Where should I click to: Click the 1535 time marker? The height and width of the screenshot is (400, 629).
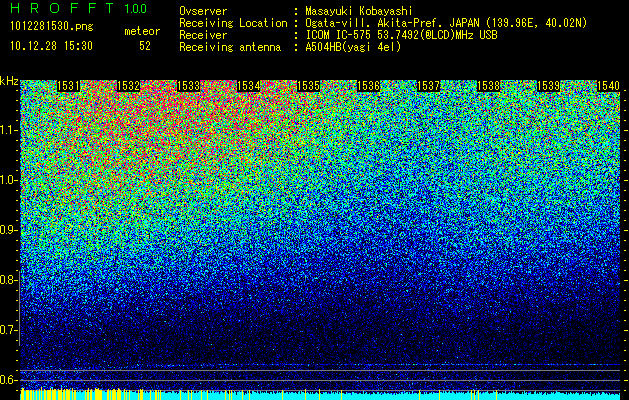308,86
